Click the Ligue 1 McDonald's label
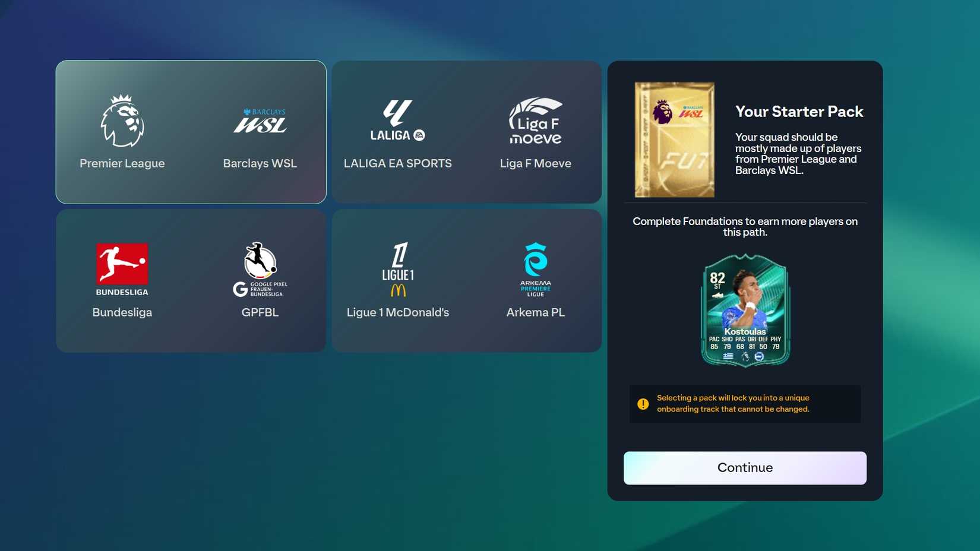 pos(398,312)
